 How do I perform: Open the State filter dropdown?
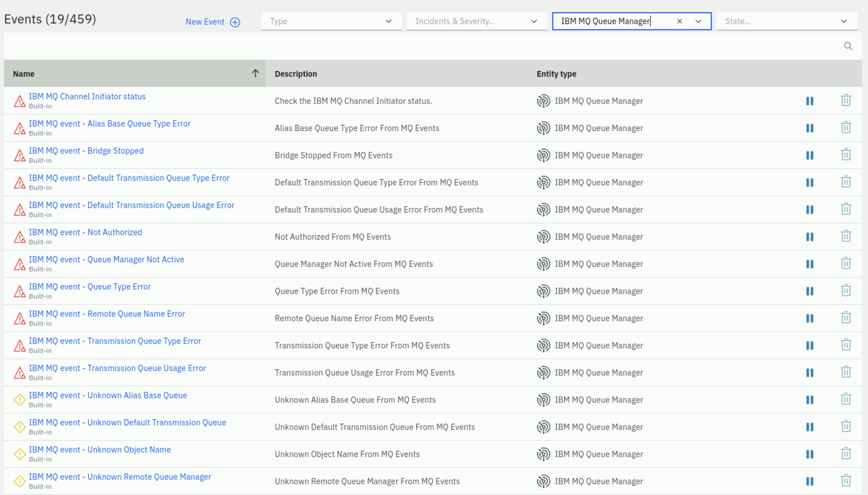pos(787,21)
